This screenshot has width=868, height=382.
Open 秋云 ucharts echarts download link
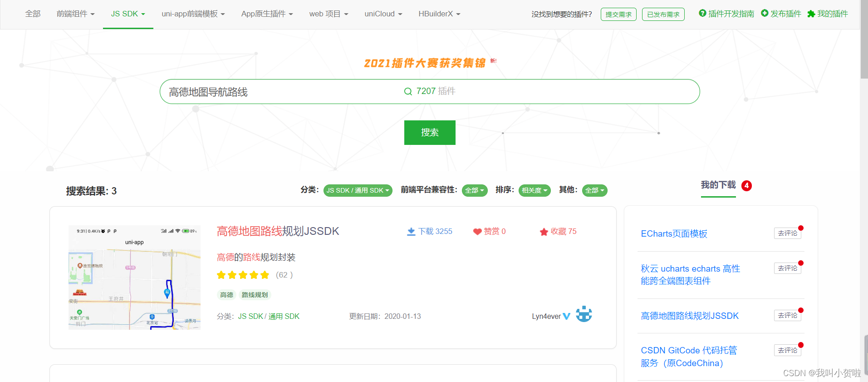pos(690,275)
